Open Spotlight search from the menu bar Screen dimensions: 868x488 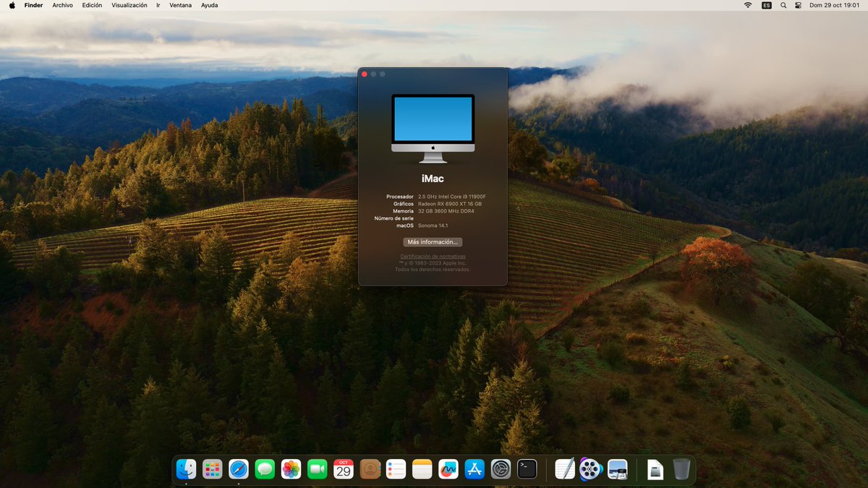(783, 5)
